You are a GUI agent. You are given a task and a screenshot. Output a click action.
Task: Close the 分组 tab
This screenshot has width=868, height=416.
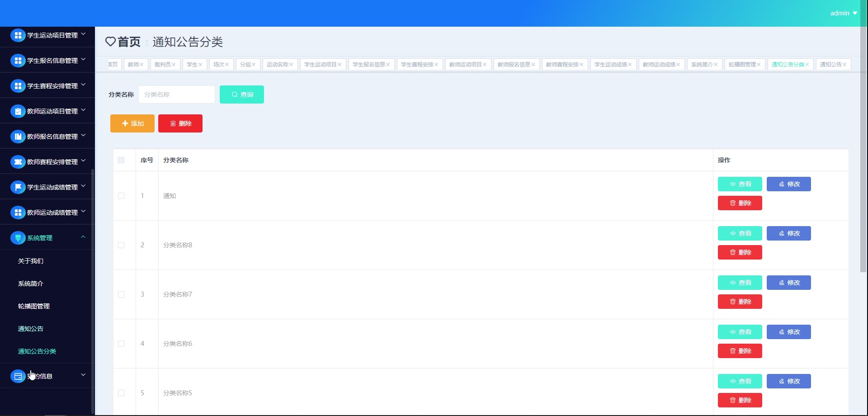click(254, 65)
